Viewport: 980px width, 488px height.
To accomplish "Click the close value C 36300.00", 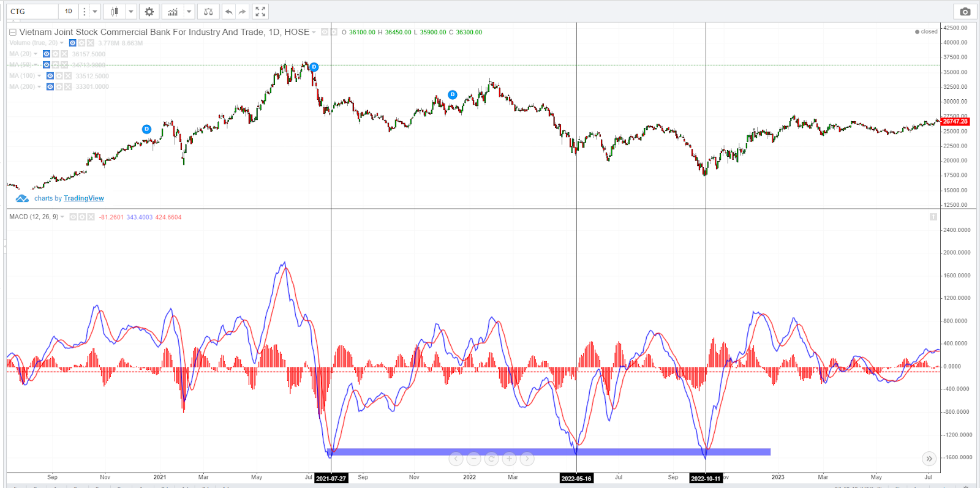I will tap(466, 32).
